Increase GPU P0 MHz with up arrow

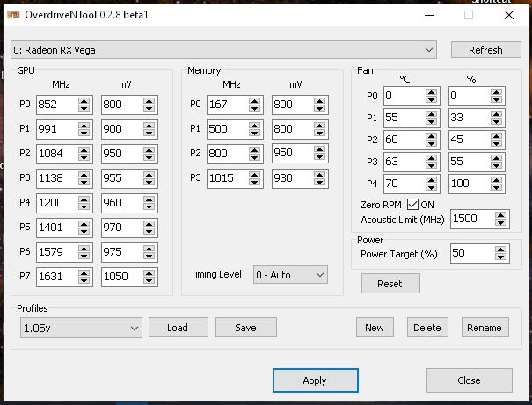(84, 102)
